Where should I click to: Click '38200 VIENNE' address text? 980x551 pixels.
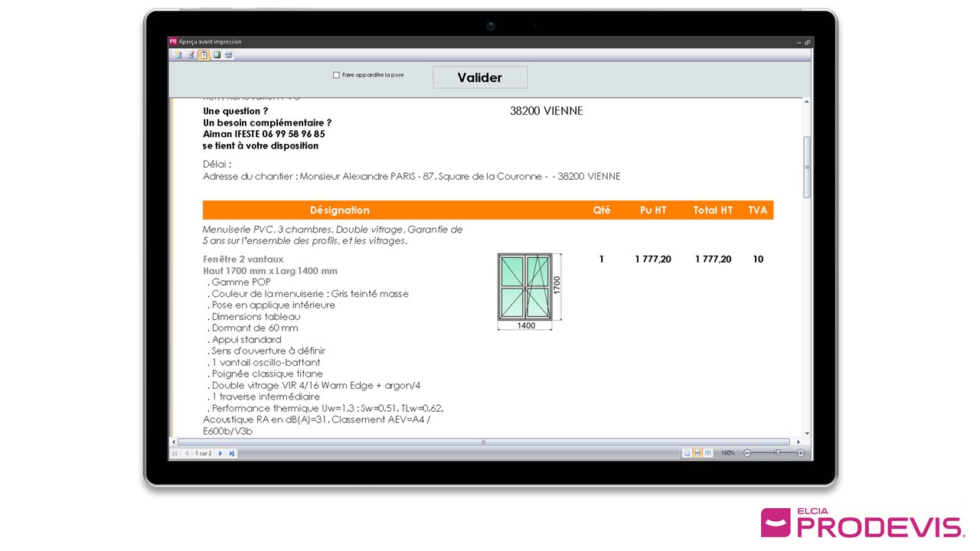coord(547,111)
